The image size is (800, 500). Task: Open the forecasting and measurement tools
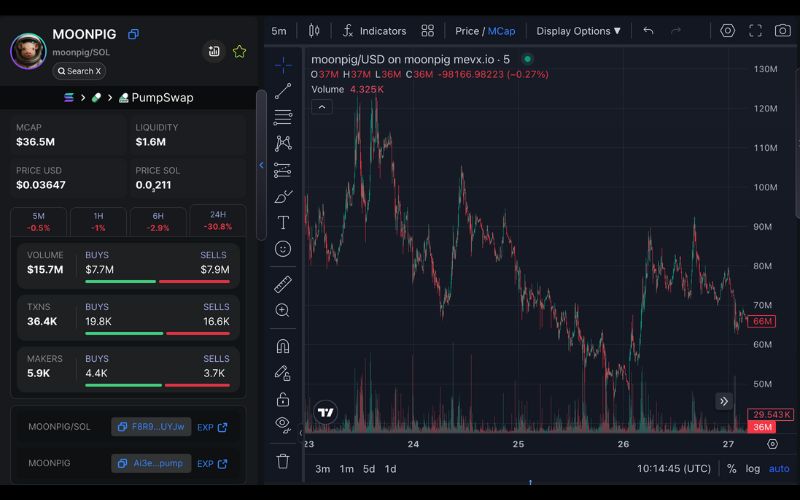click(283, 170)
